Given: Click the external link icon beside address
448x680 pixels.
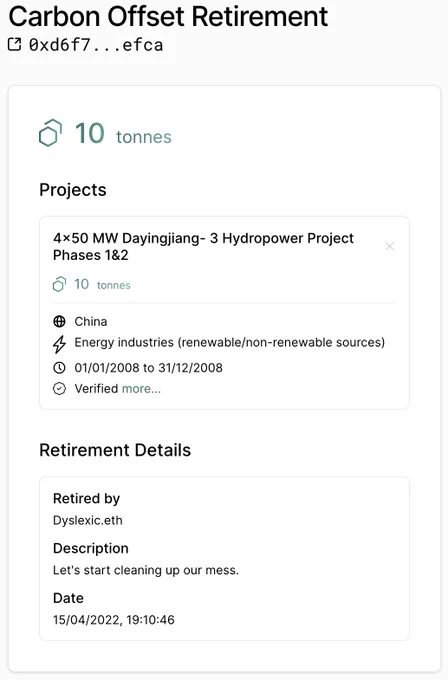Looking at the screenshot, I should 14,44.
